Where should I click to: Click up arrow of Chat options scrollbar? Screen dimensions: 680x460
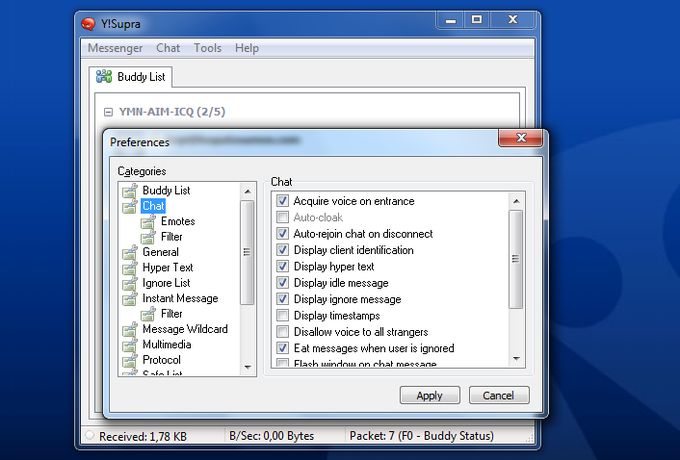pos(516,201)
